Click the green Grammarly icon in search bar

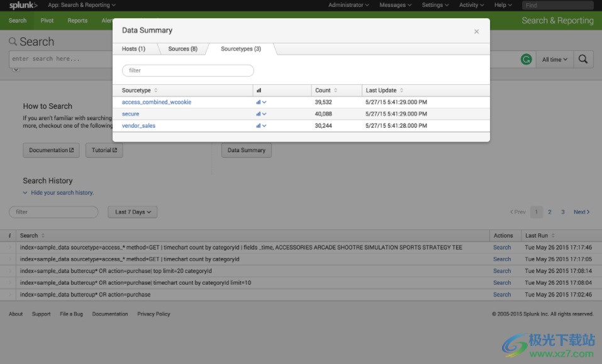click(x=526, y=60)
